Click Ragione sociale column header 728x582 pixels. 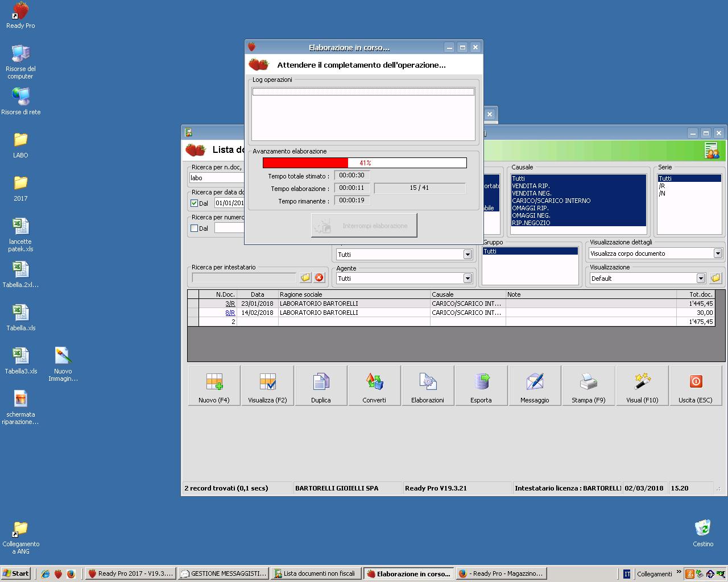coord(354,294)
